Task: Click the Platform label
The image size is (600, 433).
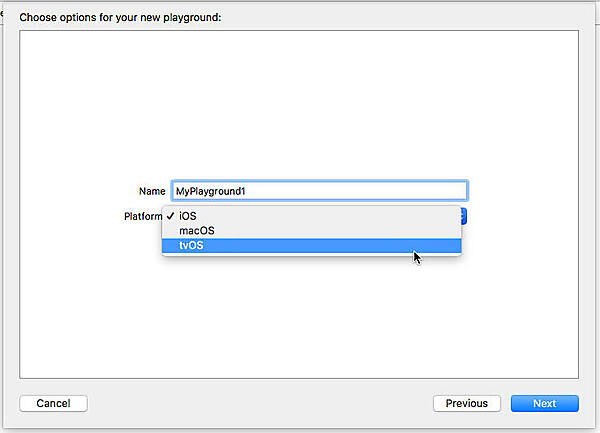Action: (142, 216)
